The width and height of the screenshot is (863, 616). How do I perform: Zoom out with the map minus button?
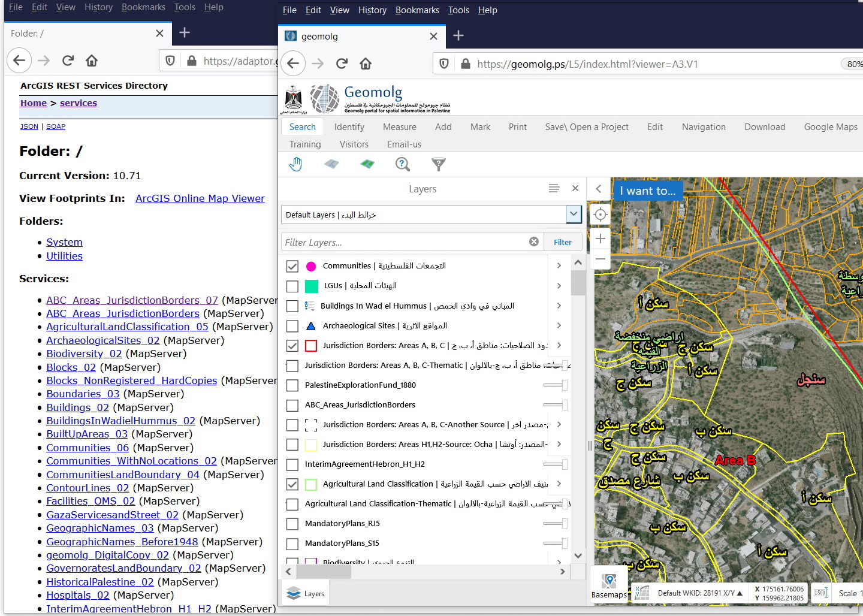[600, 259]
